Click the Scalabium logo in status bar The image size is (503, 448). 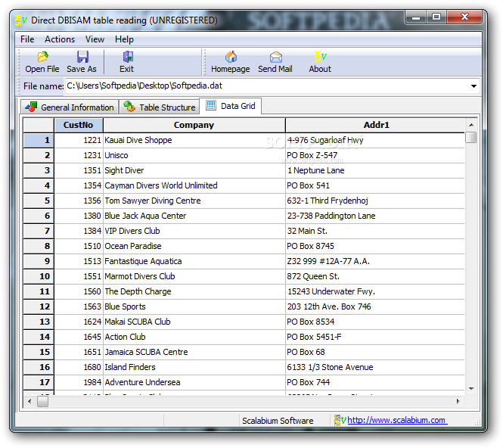pos(340,420)
